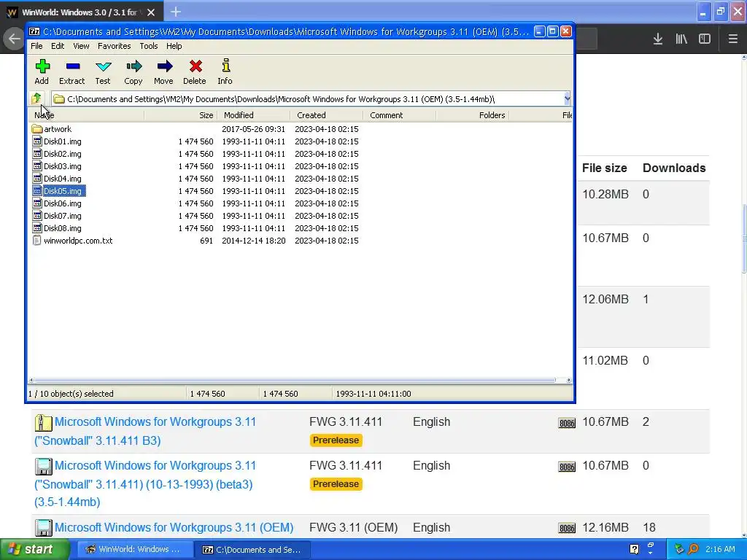Sort by the Modified column header

[253, 115]
